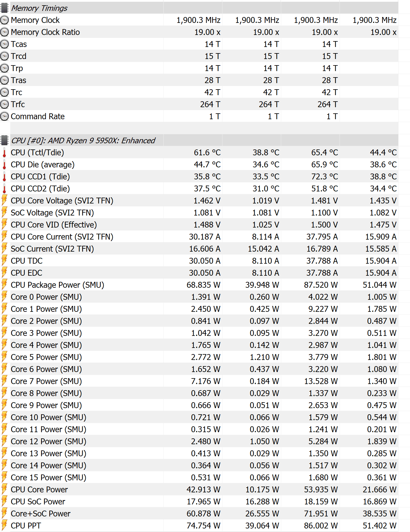Screen dimensions: 410x532
Task: Select the Memory Clock row label
Action: [x=35, y=20]
